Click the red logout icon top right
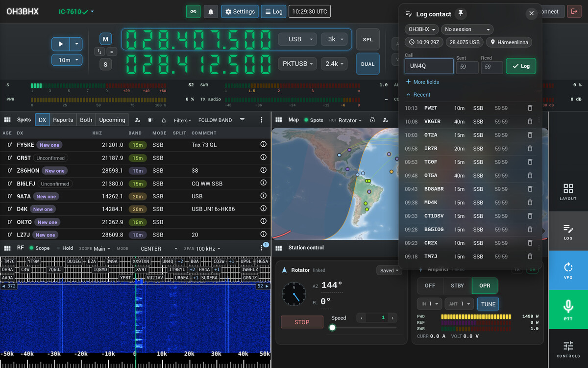588x368 pixels. pyautogui.click(x=573, y=11)
